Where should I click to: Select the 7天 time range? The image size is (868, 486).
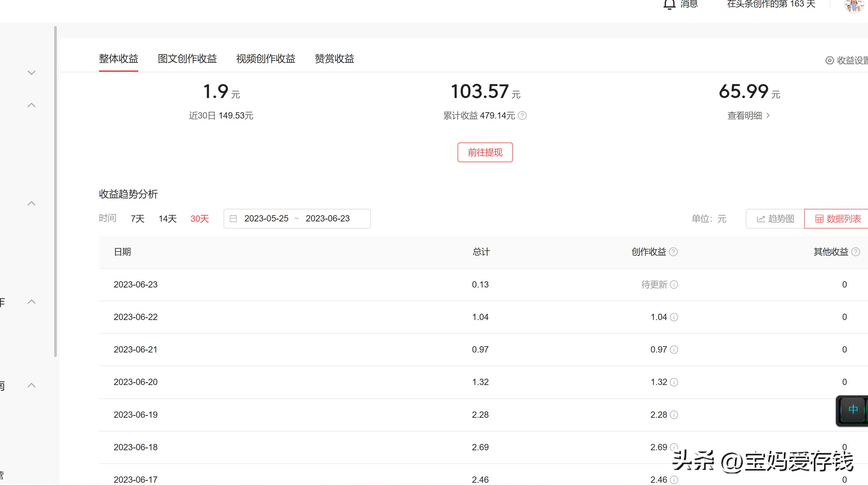tap(137, 219)
